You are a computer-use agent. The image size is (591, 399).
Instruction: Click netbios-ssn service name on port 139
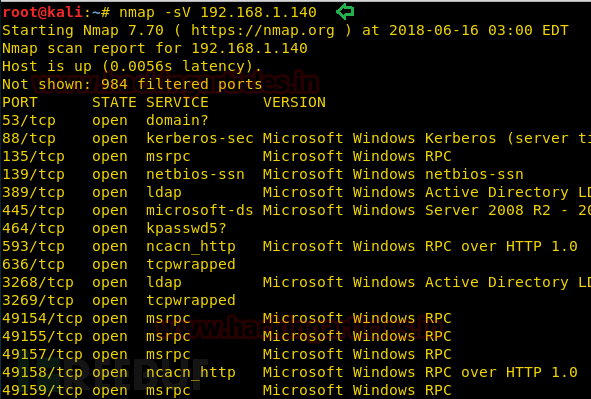pos(195,174)
